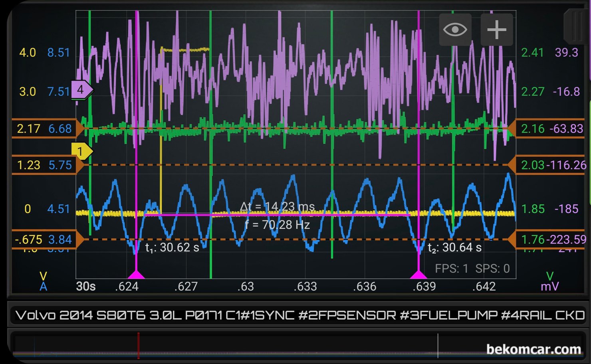Click the 30s time axis label
Image resolution: width=591 pixels, height=364 pixels.
[86, 287]
